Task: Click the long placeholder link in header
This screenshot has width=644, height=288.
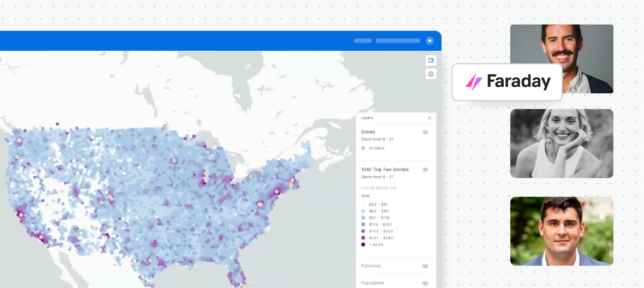Action: pyautogui.click(x=397, y=40)
